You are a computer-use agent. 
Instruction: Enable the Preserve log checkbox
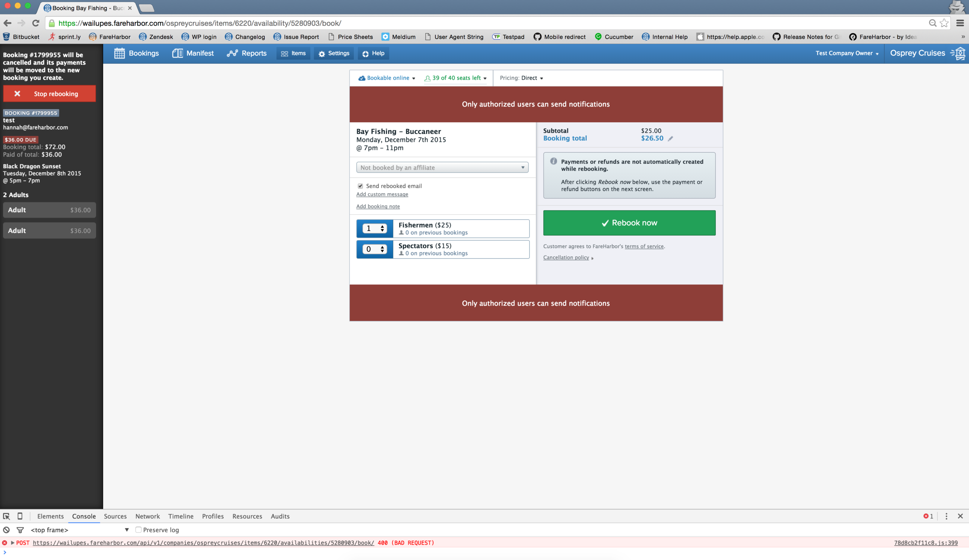pyautogui.click(x=139, y=530)
